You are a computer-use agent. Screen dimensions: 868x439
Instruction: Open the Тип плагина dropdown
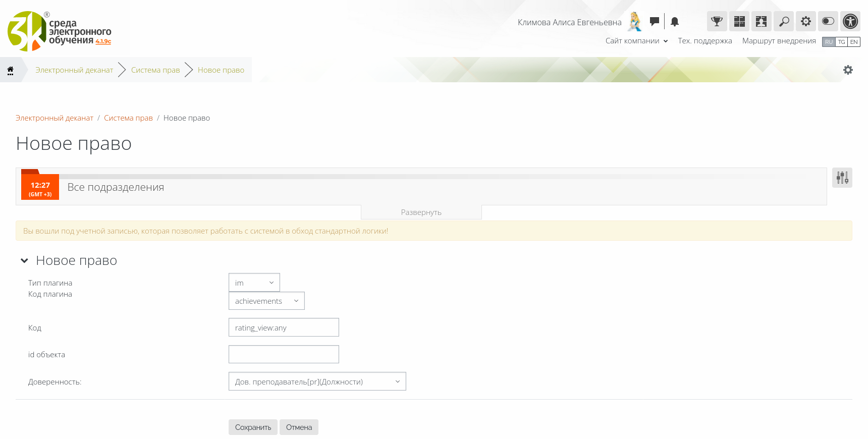(254, 283)
